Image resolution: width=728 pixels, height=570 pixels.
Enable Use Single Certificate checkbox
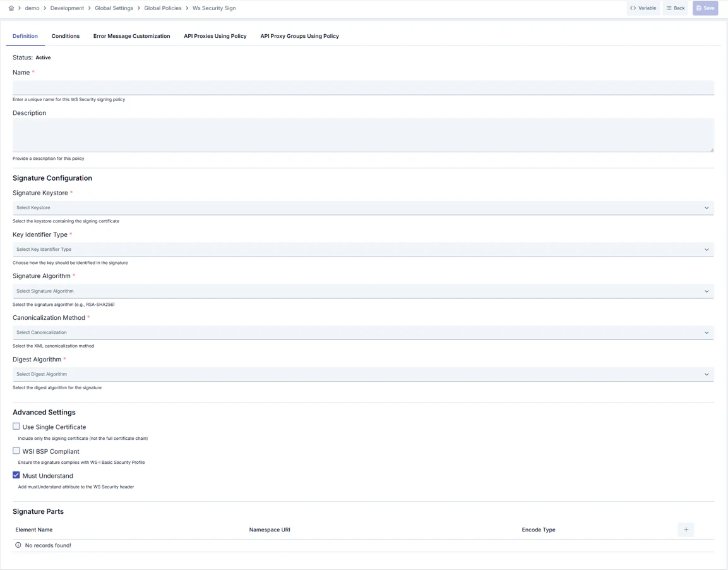[x=16, y=426]
